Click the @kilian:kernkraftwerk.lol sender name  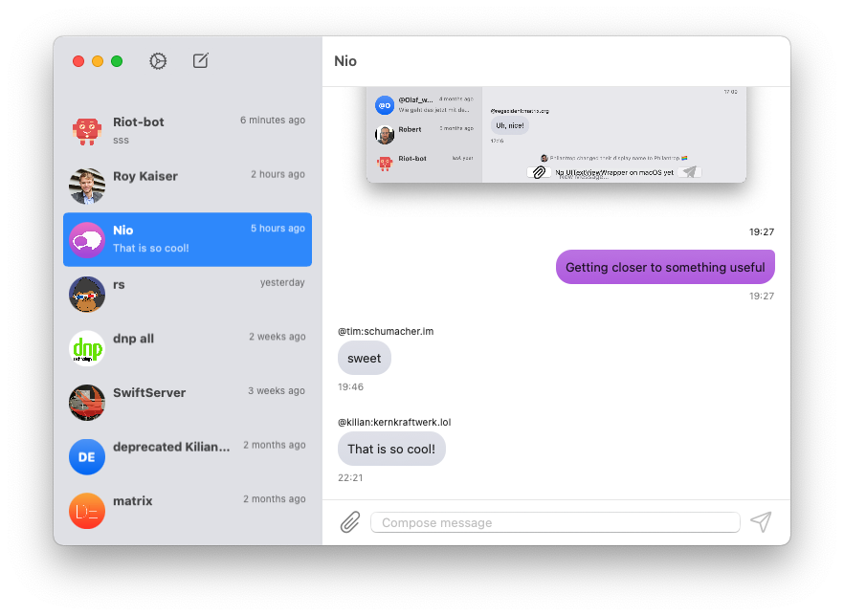[394, 422]
